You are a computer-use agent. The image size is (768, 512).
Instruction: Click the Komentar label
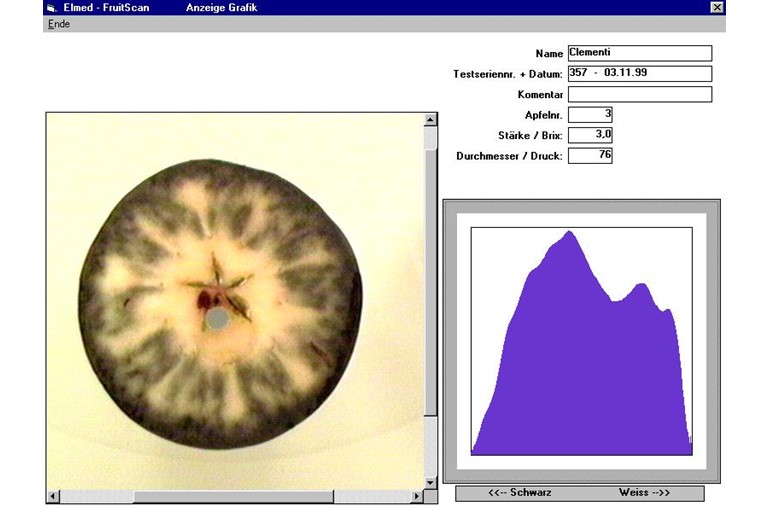point(540,95)
